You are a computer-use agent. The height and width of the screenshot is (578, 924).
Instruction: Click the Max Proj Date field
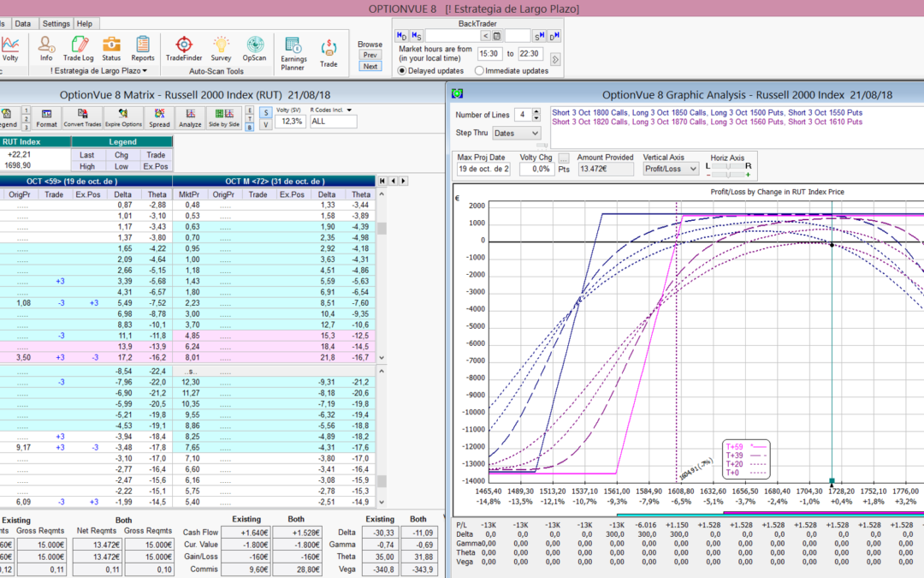coord(483,169)
